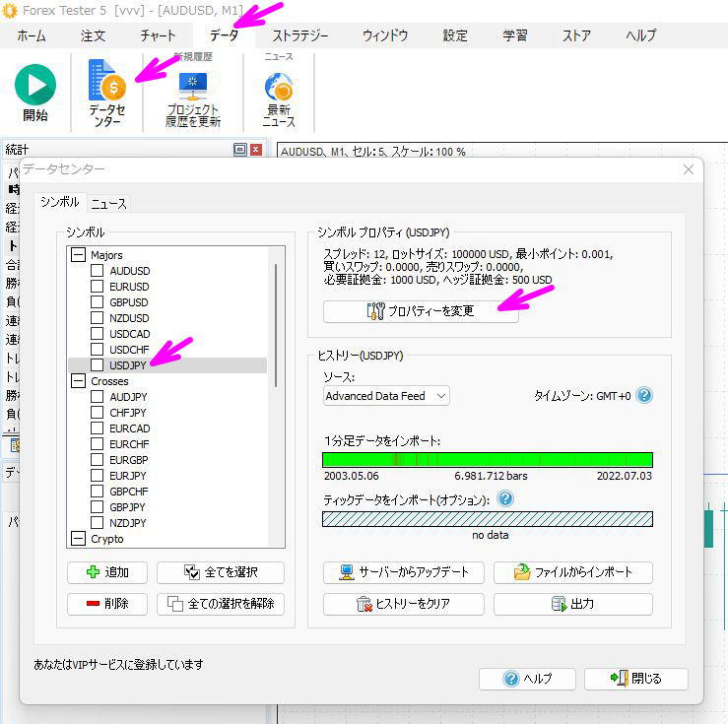The width and height of the screenshot is (728, 724).
Task: Click the hatched tick data import bar
Action: [488, 519]
